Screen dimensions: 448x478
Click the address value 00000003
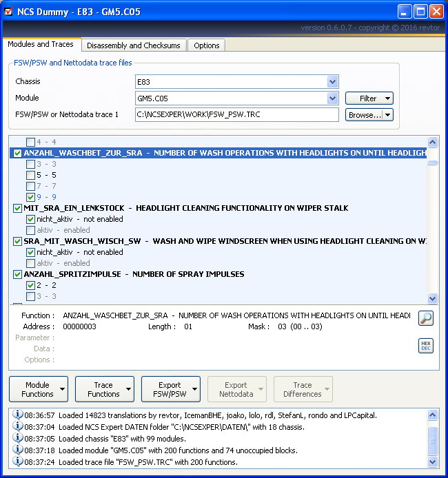click(x=79, y=326)
